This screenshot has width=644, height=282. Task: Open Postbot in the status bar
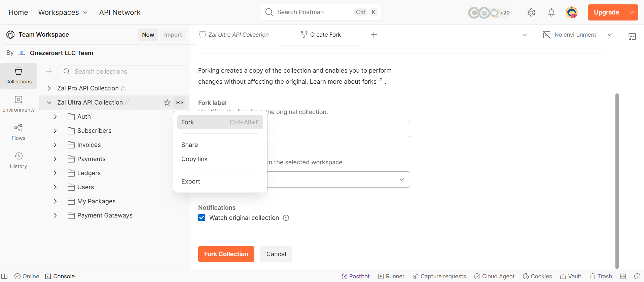pos(355,276)
